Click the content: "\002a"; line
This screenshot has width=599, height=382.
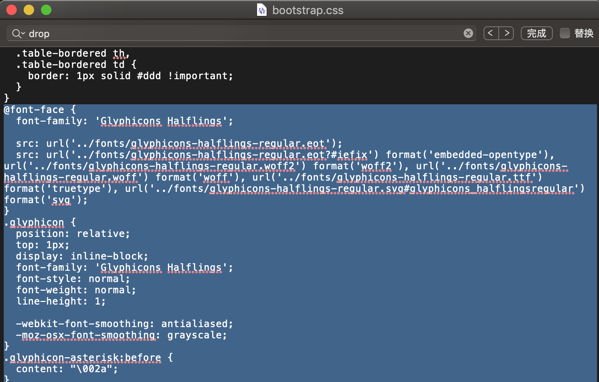[x=67, y=369]
